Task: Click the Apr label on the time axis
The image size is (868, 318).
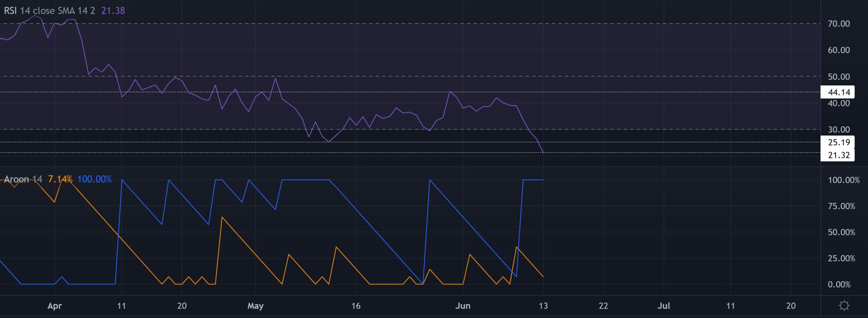Action: pyautogui.click(x=55, y=306)
